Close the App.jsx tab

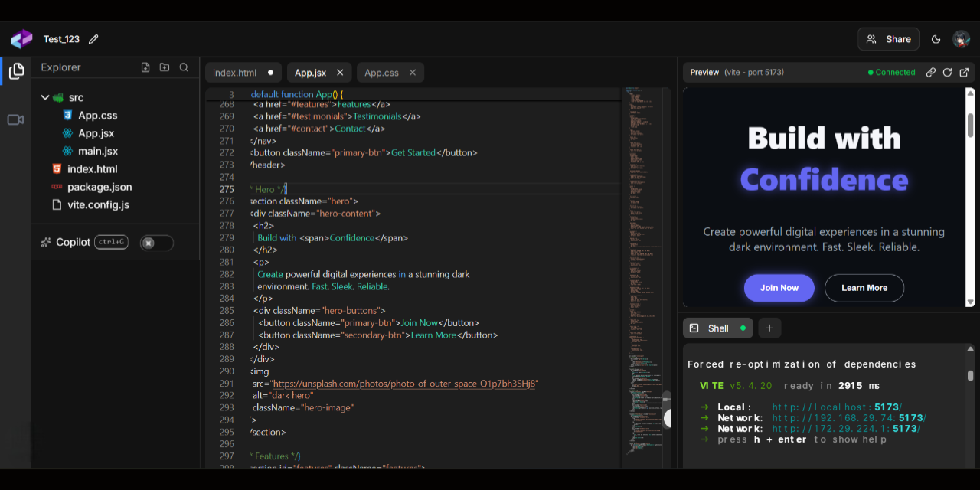click(x=340, y=73)
